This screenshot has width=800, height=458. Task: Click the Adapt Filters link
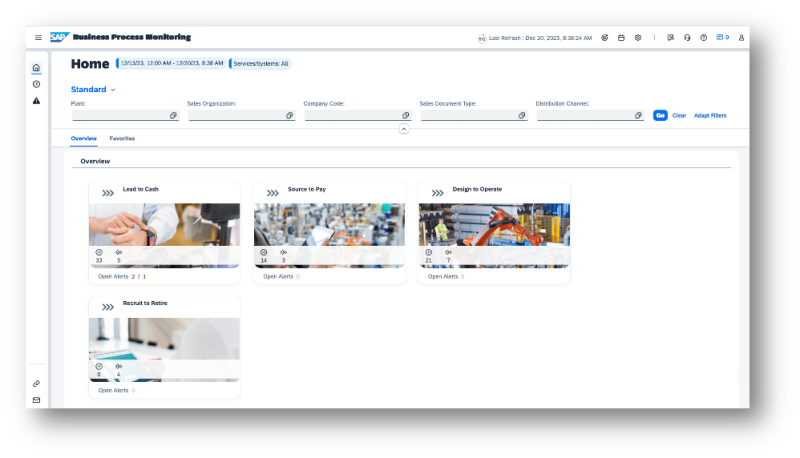[x=710, y=116]
